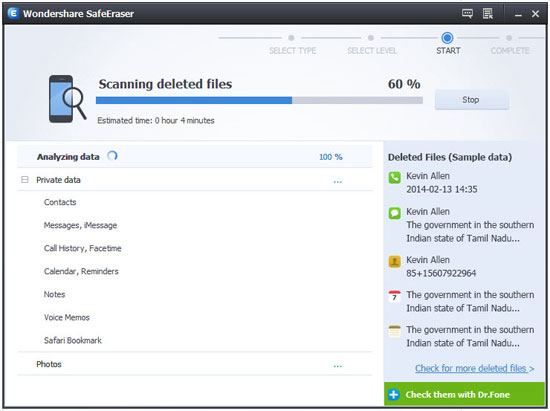Select Messages, iMessage tree item
550x411 pixels.
[x=80, y=225]
